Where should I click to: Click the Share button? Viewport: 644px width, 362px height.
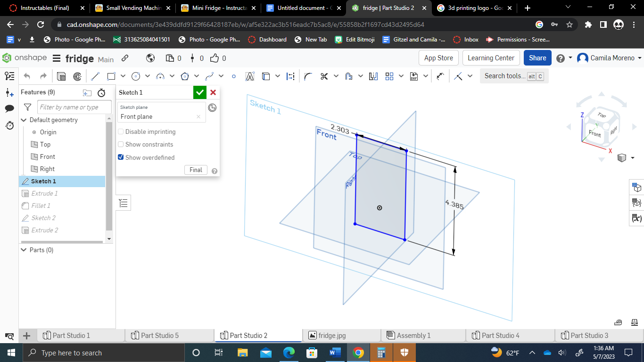point(537,58)
